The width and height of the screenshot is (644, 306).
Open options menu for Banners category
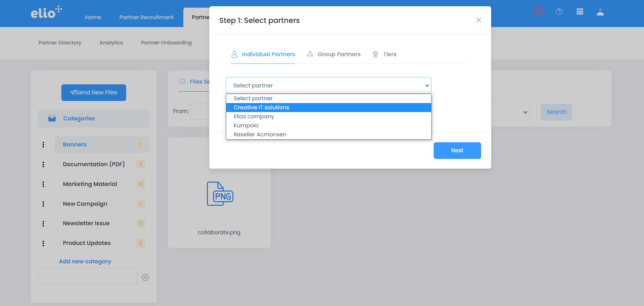pos(43,145)
